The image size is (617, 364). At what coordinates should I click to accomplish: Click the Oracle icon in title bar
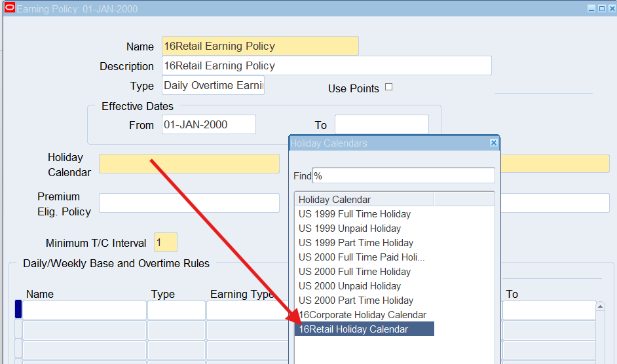tap(10, 9)
